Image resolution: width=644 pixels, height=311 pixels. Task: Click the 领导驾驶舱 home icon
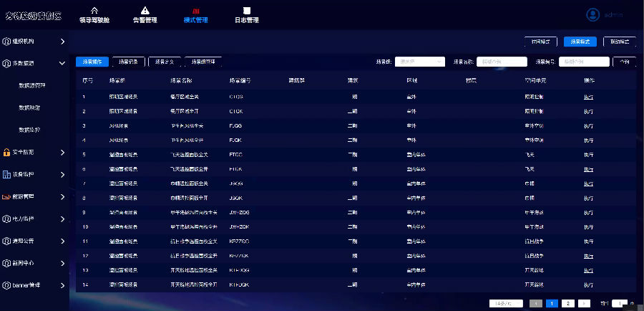point(94,10)
